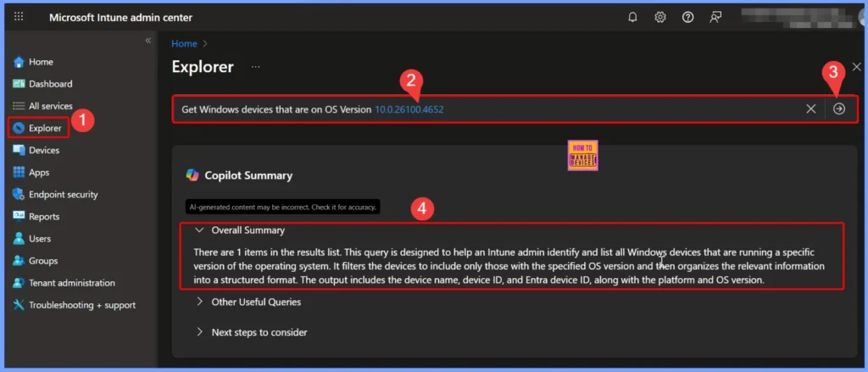This screenshot has width=868, height=372.
Task: Click the Home house icon in sidebar
Action: pyautogui.click(x=19, y=62)
